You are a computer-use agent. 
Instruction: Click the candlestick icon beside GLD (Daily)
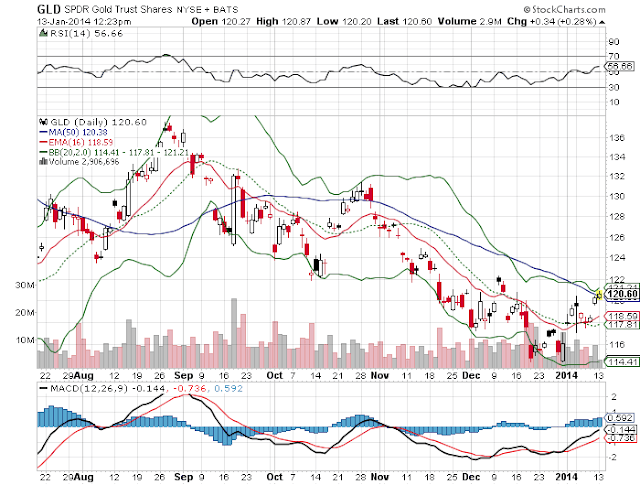[43, 122]
